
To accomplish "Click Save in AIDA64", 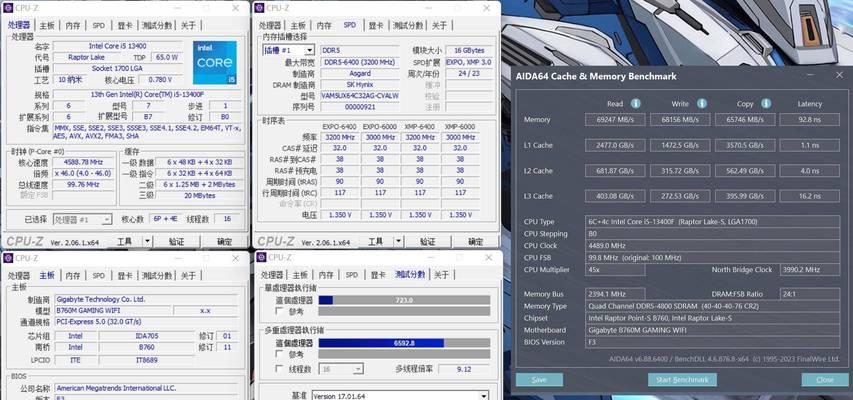I will coord(539,380).
